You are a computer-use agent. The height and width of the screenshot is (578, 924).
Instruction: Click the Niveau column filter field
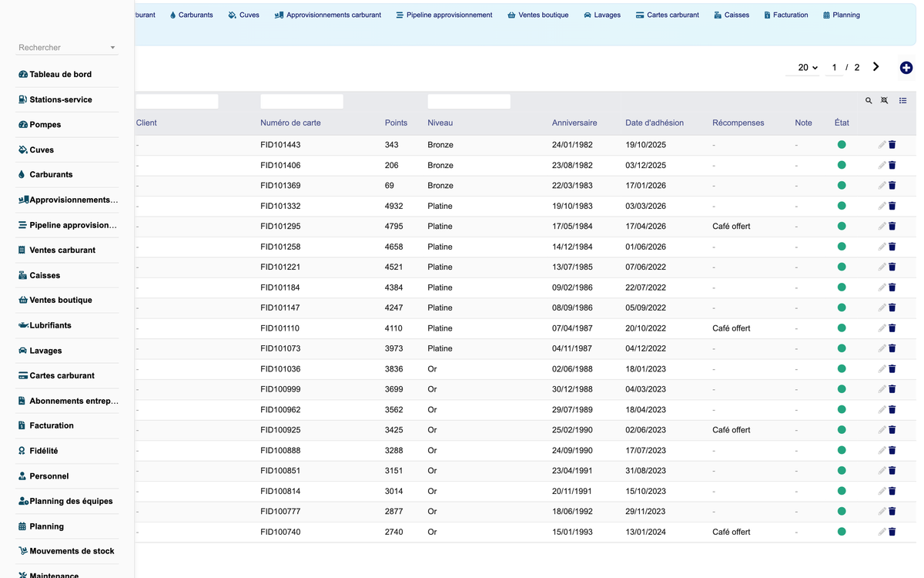(x=469, y=102)
